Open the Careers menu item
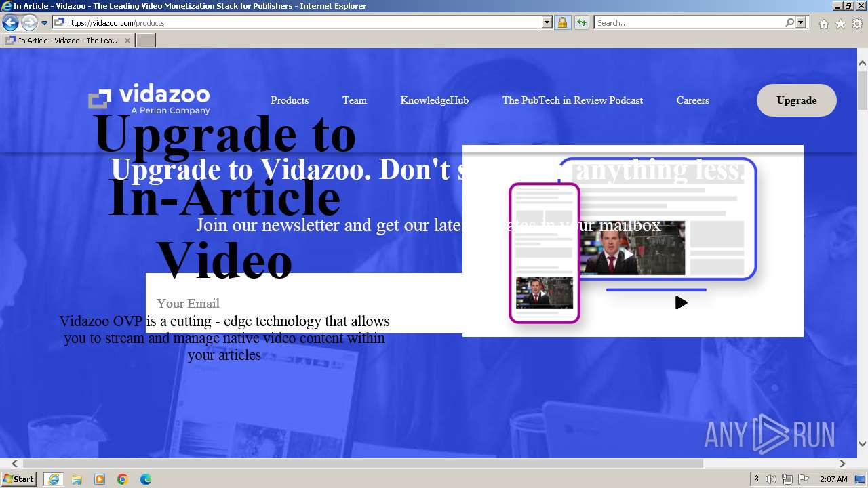 (692, 100)
